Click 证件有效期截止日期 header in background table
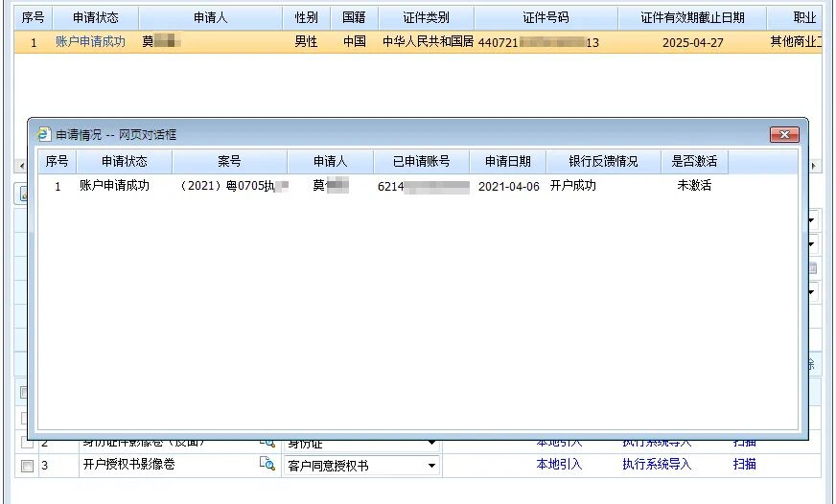This screenshot has width=836, height=504. (x=692, y=17)
